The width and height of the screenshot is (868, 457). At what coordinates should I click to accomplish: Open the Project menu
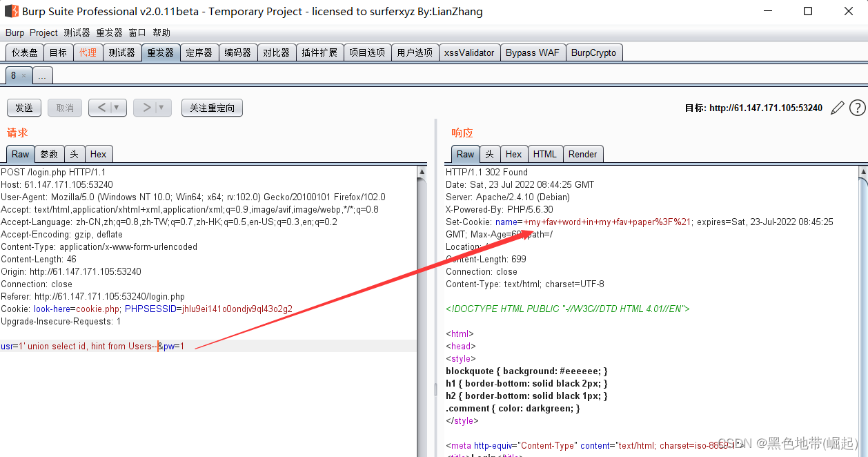[43, 32]
